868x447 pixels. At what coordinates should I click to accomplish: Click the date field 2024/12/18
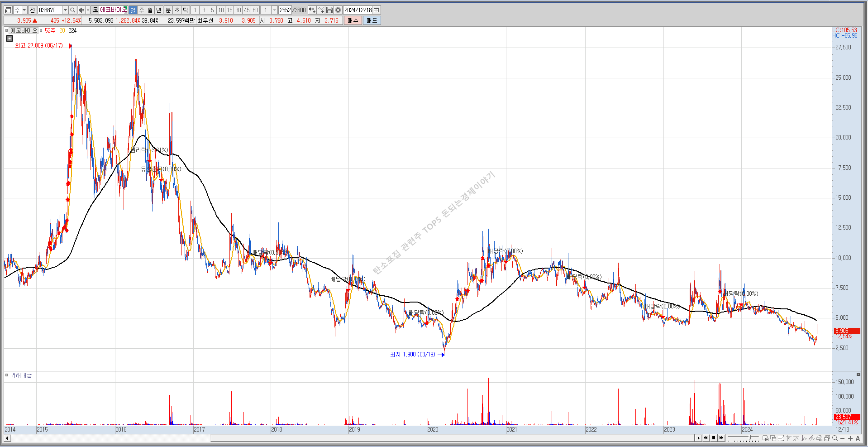358,10
